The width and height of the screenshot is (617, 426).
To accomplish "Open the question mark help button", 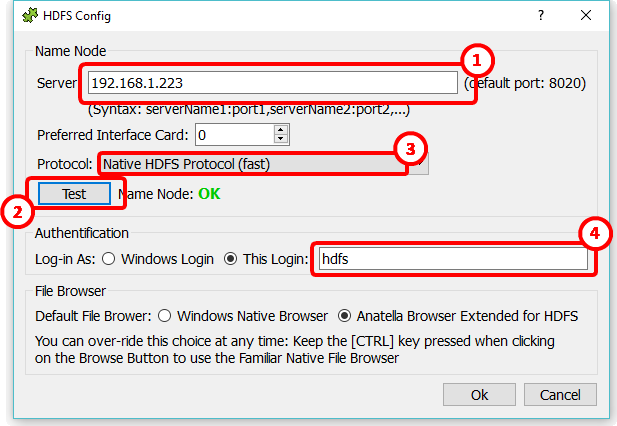I will (541, 15).
